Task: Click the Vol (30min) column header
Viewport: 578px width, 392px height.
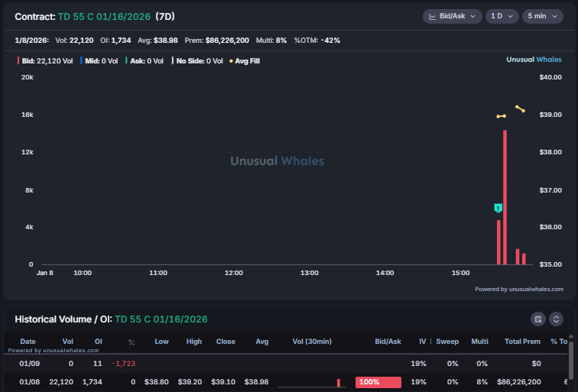Action: pyautogui.click(x=312, y=342)
